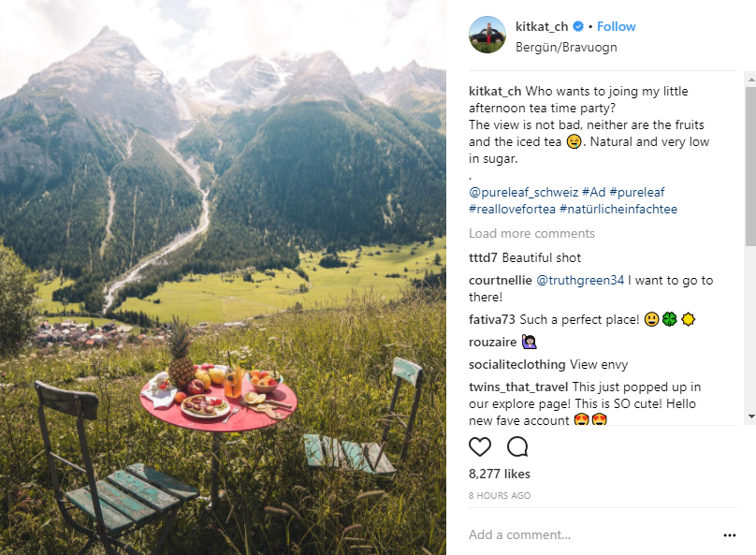Click the mountain picnic photo
The height and width of the screenshot is (555, 756).
pos(223,277)
